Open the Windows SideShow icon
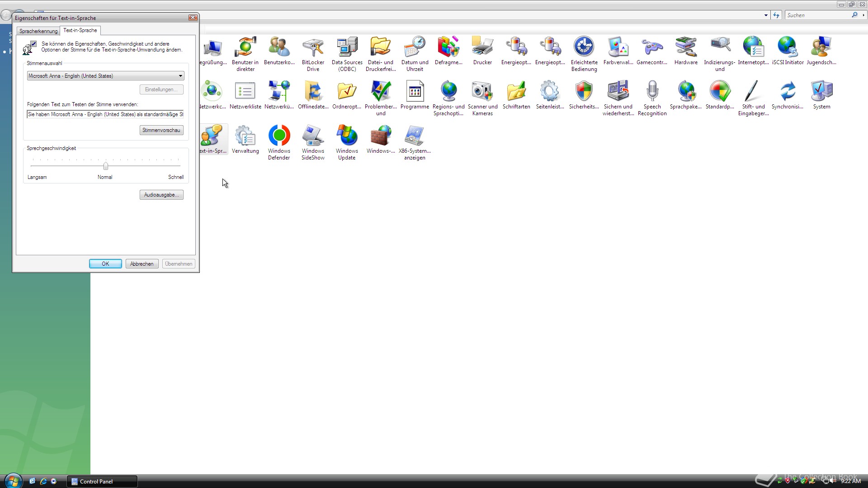The height and width of the screenshot is (488, 868). coord(313,142)
